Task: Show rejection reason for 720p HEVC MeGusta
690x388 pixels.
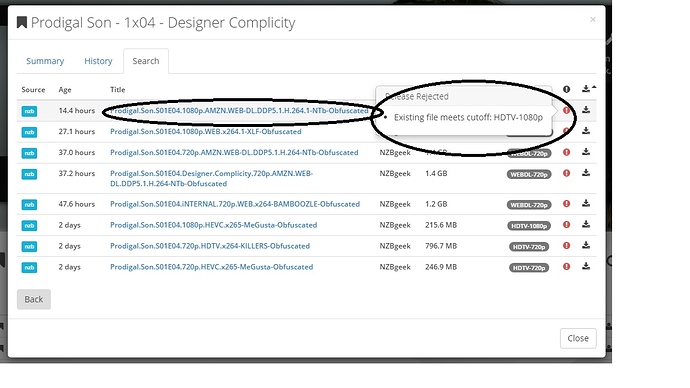Action: pos(566,267)
